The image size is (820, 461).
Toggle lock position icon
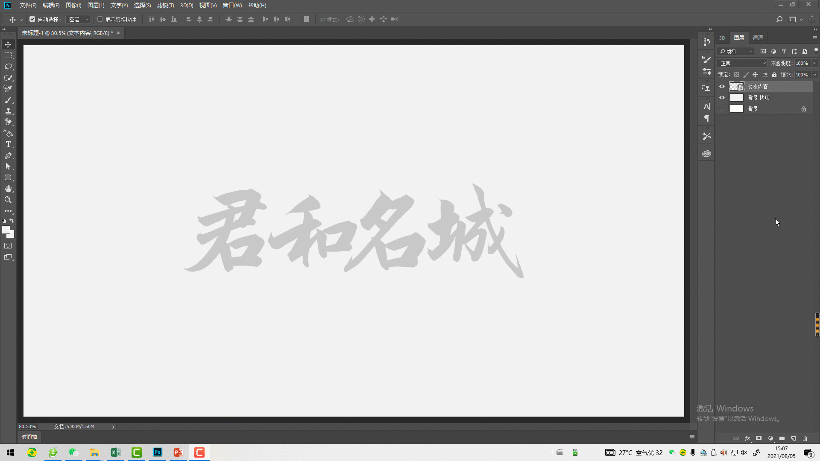point(755,75)
